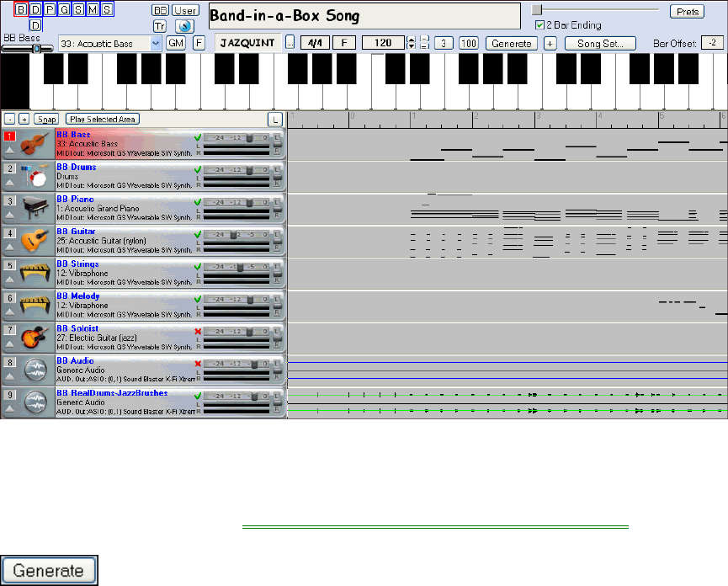Screen dimensions: 728x586
Task: Click the 4/4 time signature box
Action: (315, 43)
